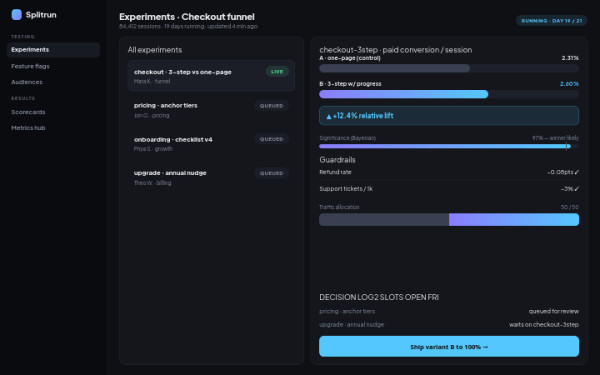Viewport: 600px width, 375px height.
Task: Click the All experiments panel heading
Action: (155, 50)
